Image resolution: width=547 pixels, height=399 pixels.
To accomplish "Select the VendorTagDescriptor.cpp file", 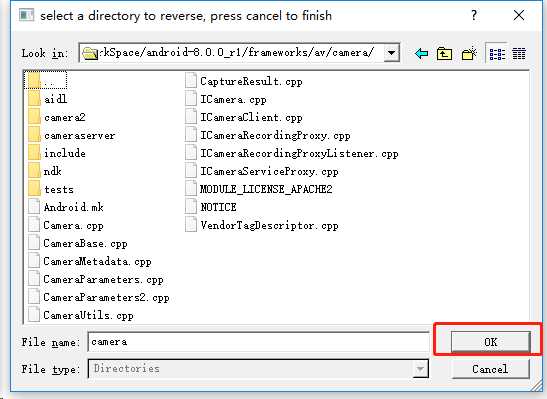I will pyautogui.click(x=262, y=225).
